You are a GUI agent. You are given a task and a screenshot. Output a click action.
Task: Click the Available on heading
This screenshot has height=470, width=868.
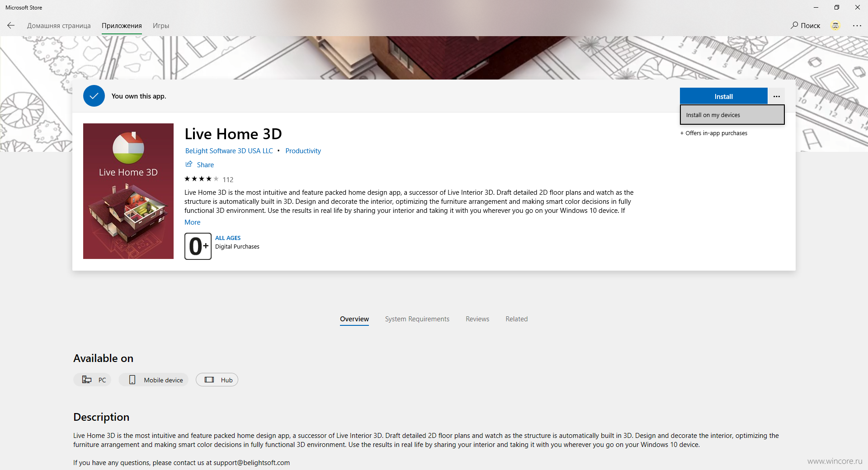click(x=104, y=358)
